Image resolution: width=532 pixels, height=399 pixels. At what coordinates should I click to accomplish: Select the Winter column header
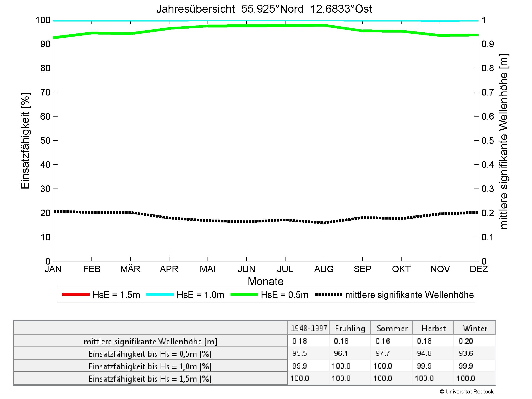coord(475,328)
